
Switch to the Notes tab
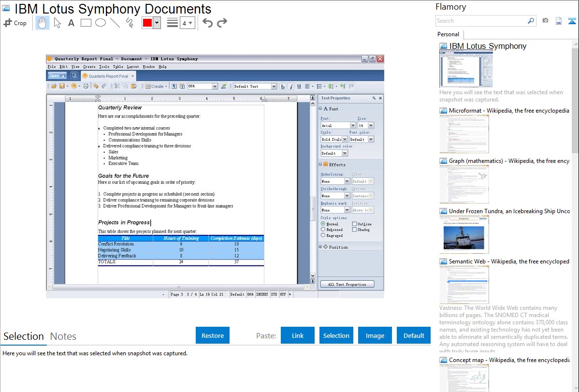[x=63, y=336]
